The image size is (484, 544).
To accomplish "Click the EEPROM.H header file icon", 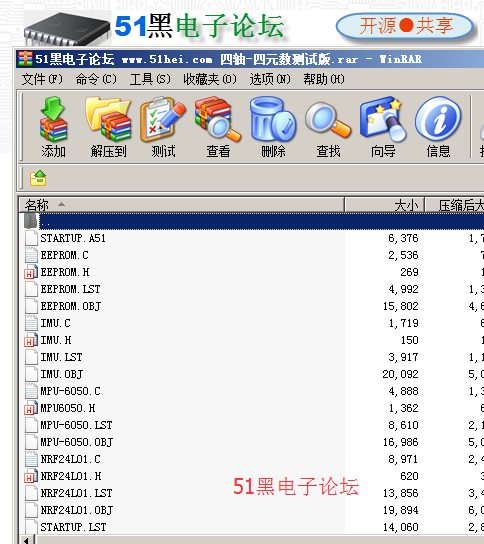I will point(31,272).
